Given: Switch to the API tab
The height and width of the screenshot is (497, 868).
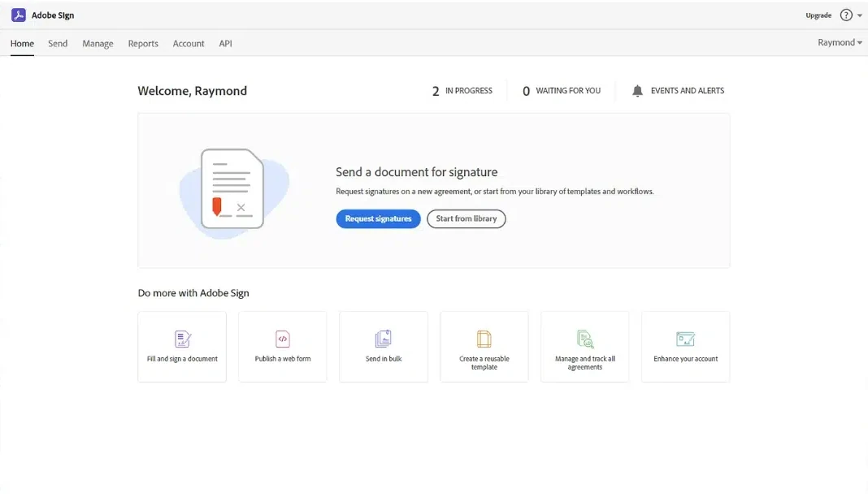Looking at the screenshot, I should pos(225,43).
